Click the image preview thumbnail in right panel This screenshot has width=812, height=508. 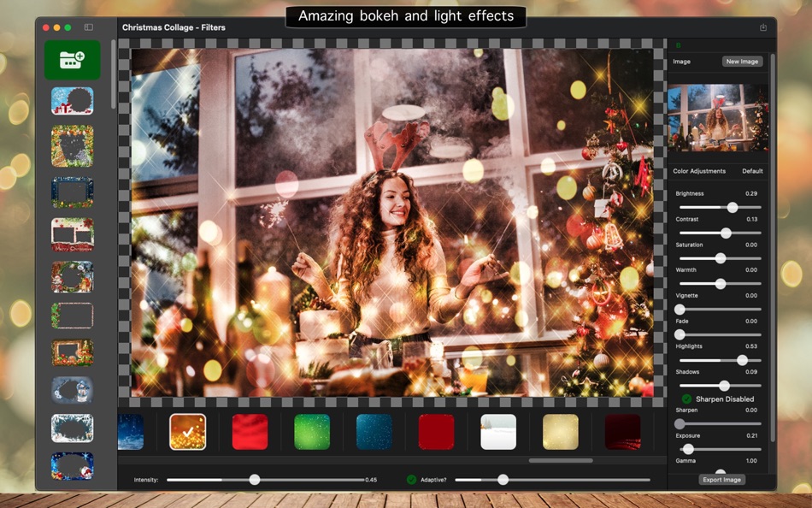point(718,118)
